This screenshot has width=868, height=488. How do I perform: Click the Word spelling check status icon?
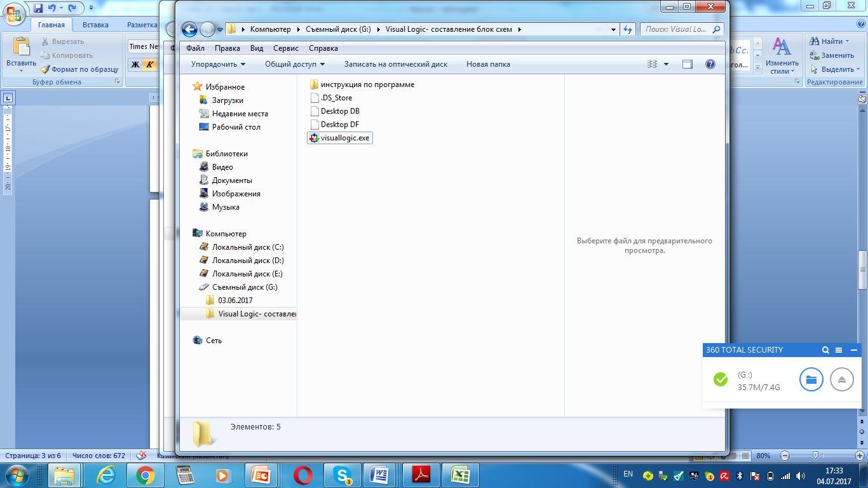(142, 456)
